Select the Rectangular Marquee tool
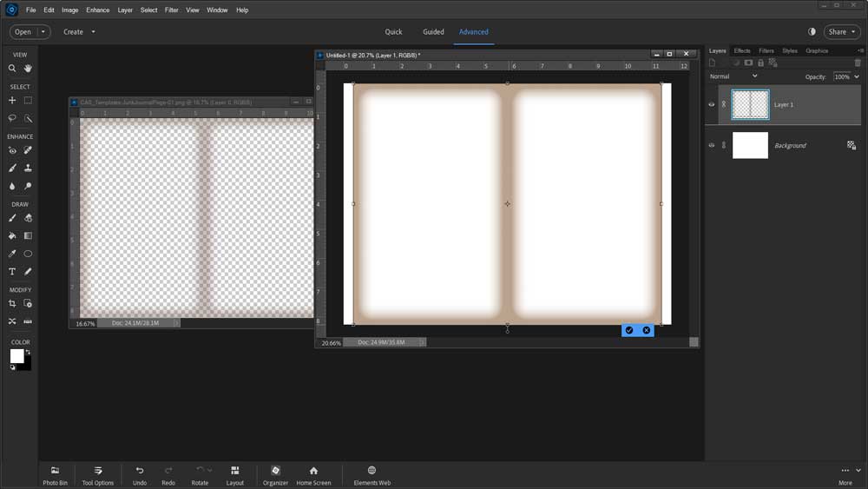The width and height of the screenshot is (868, 489). pos(28,100)
